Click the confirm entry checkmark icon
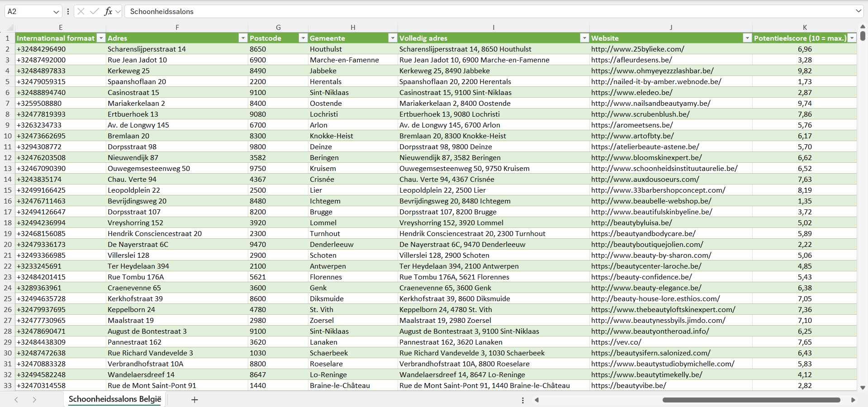Screen dimensions: 868x407 tap(95, 11)
